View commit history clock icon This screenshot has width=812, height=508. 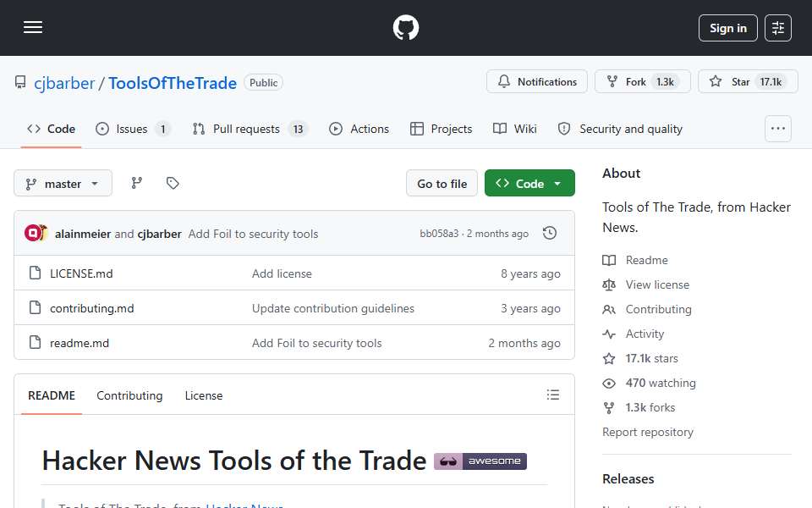pyautogui.click(x=550, y=234)
